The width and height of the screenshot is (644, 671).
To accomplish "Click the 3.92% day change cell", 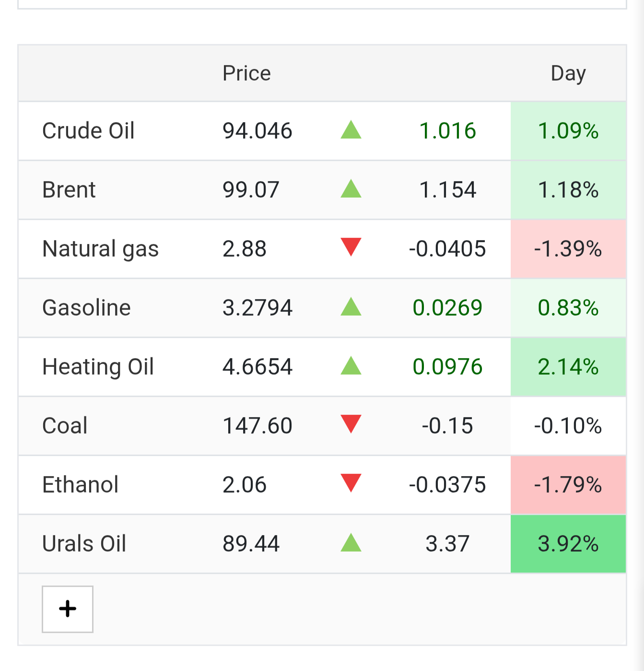I will coord(568,544).
